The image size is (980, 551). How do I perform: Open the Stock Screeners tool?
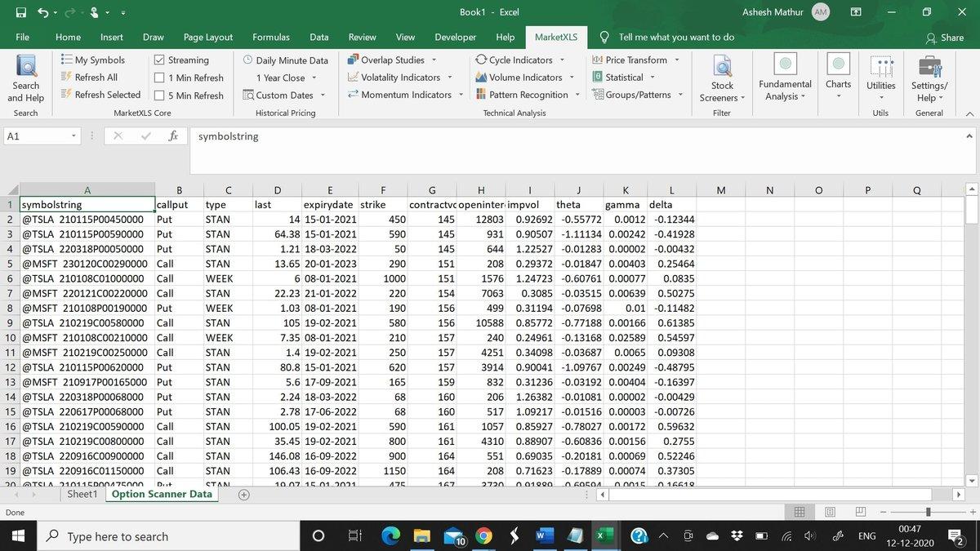point(722,69)
